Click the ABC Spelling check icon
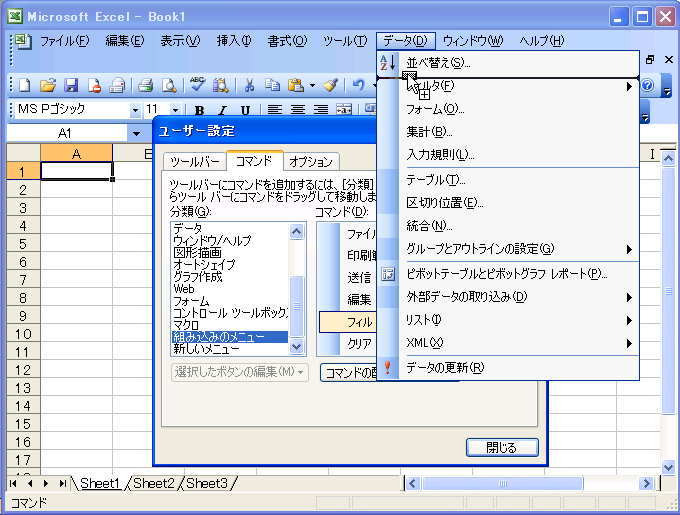Image resolution: width=680 pixels, height=515 pixels. (198, 84)
